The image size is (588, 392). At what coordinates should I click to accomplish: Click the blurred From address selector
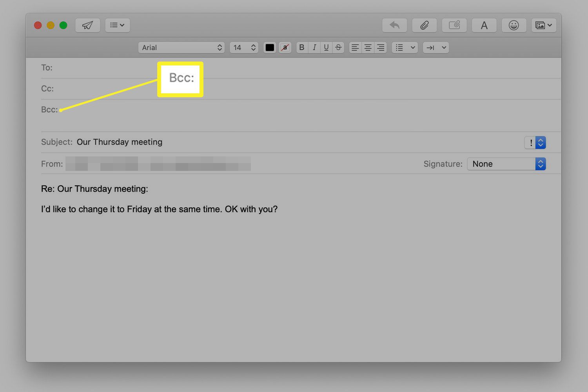tap(158, 164)
